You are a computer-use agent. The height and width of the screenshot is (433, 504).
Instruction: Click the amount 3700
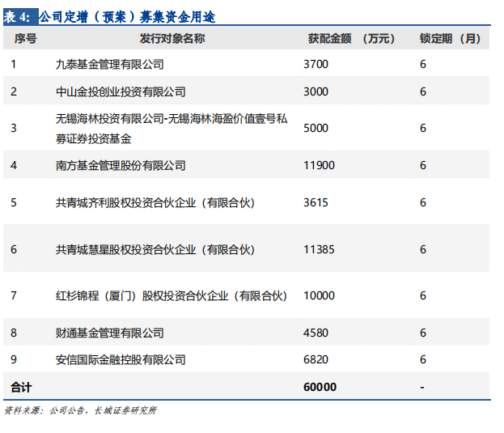click(316, 64)
